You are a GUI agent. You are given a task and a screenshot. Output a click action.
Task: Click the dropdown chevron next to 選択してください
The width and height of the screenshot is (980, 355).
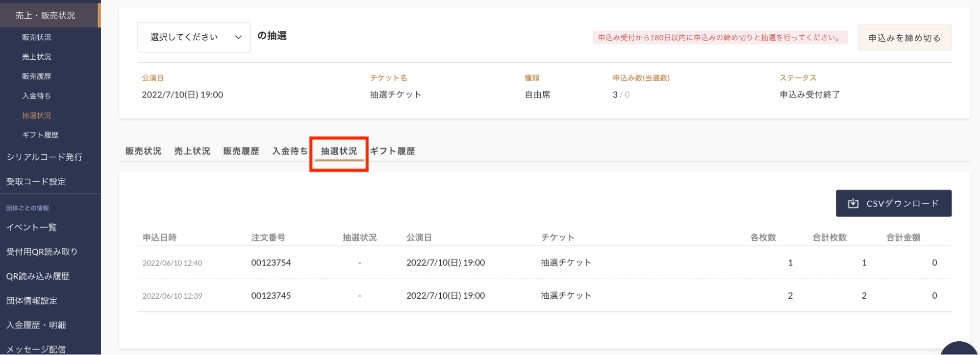click(x=238, y=37)
